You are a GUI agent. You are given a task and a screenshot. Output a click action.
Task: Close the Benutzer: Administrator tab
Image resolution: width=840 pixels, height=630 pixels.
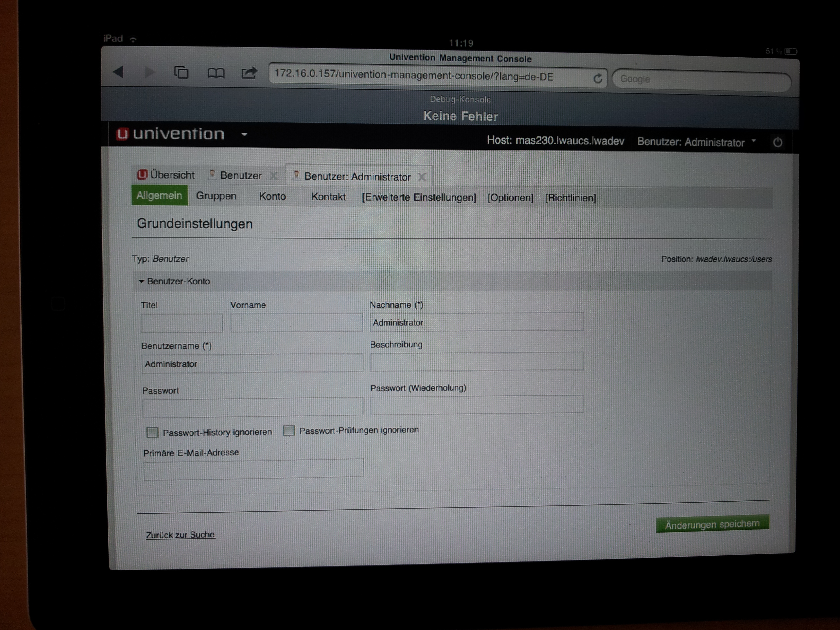(422, 177)
